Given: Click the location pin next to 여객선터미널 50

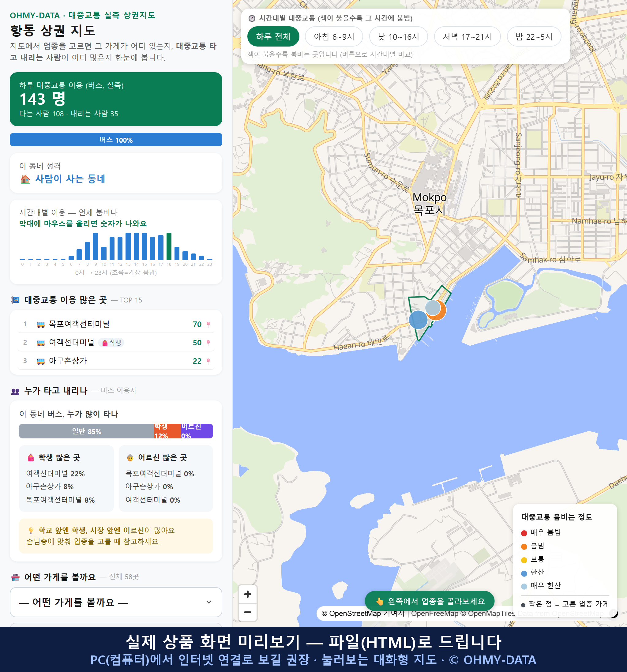Looking at the screenshot, I should coord(208,343).
